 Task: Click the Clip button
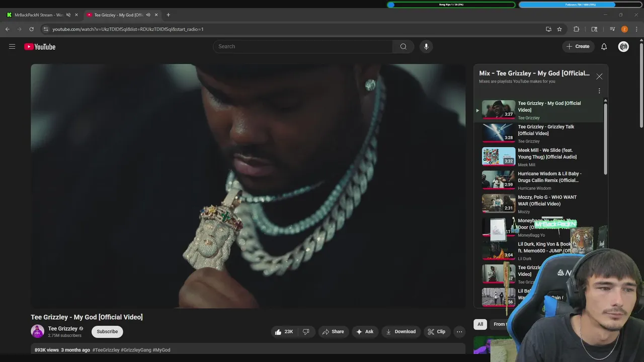click(436, 331)
